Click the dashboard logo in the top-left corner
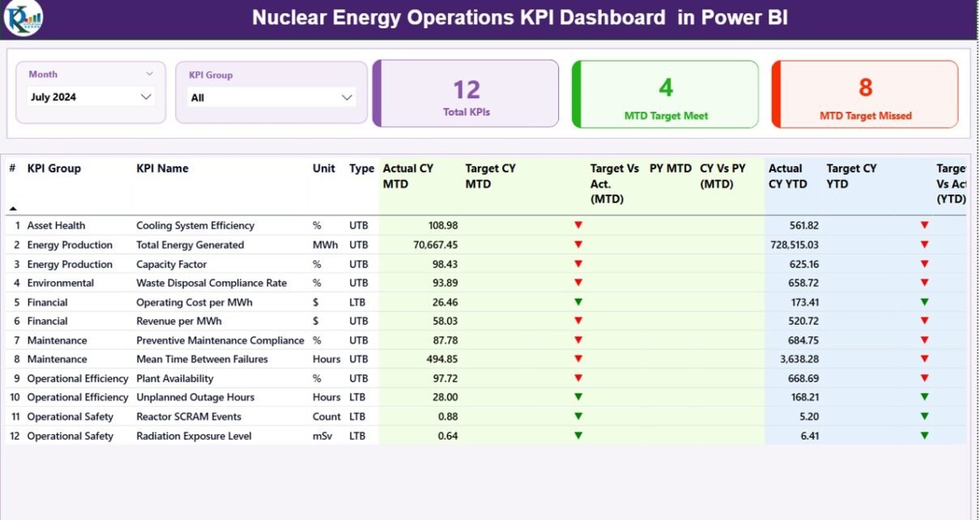 [x=23, y=19]
